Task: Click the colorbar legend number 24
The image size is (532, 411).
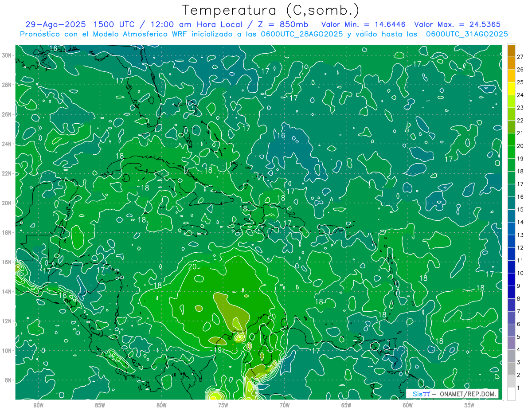Action: tap(520, 95)
